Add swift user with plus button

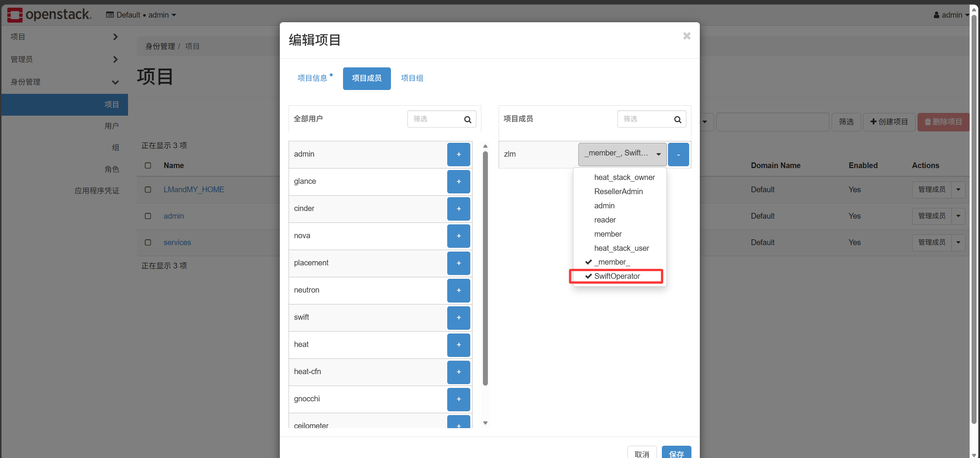458,317
